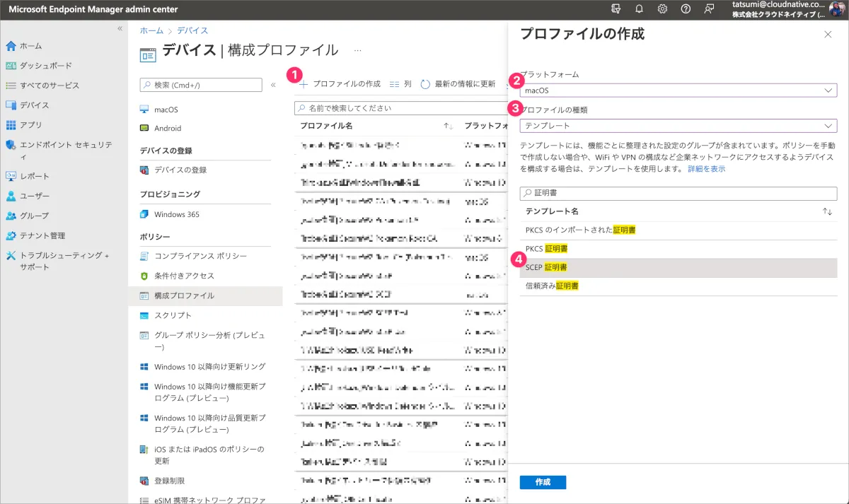Click the help question mark icon

686,9
